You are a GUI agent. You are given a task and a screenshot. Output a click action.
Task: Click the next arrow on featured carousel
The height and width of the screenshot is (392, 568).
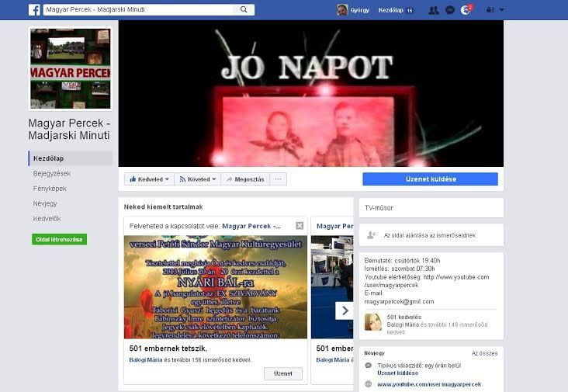point(343,310)
